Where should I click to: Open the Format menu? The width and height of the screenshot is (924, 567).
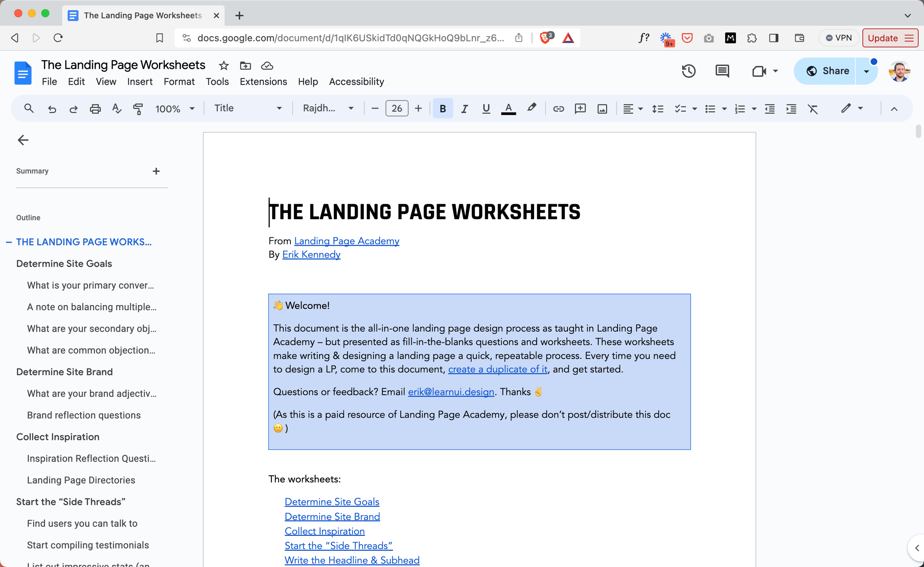[179, 82]
